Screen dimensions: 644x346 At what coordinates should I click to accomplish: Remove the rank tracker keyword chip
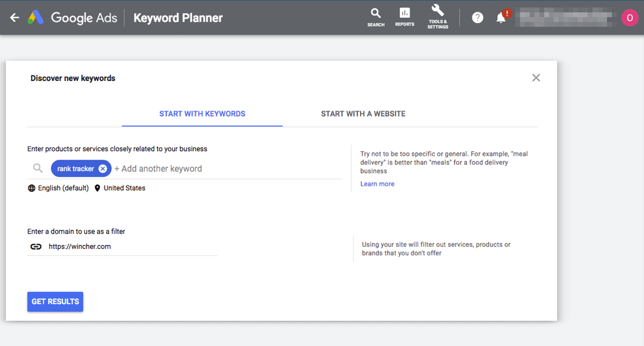pos(102,168)
